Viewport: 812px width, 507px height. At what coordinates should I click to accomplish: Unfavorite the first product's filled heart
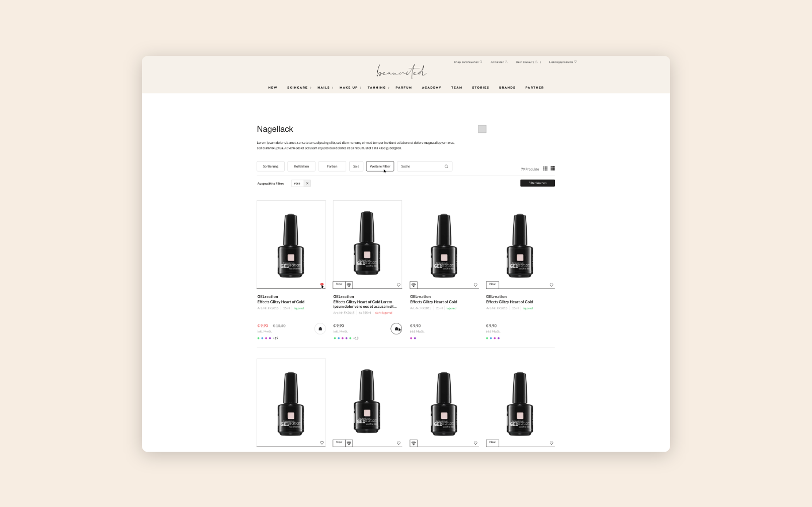pyautogui.click(x=321, y=284)
